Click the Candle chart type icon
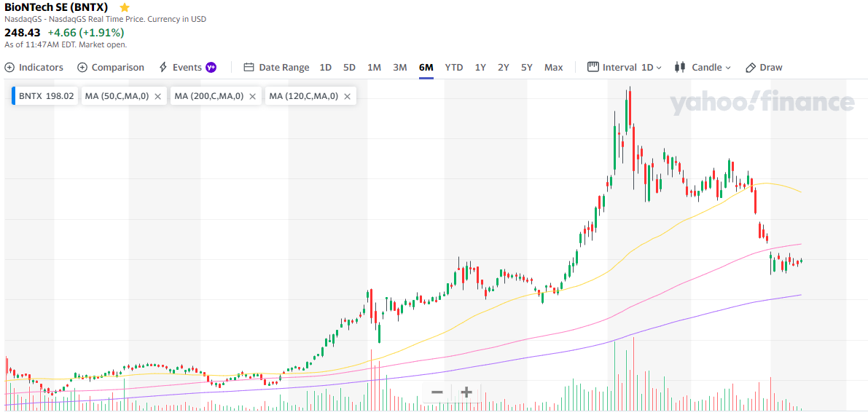This screenshot has height=415, width=868. tap(681, 68)
